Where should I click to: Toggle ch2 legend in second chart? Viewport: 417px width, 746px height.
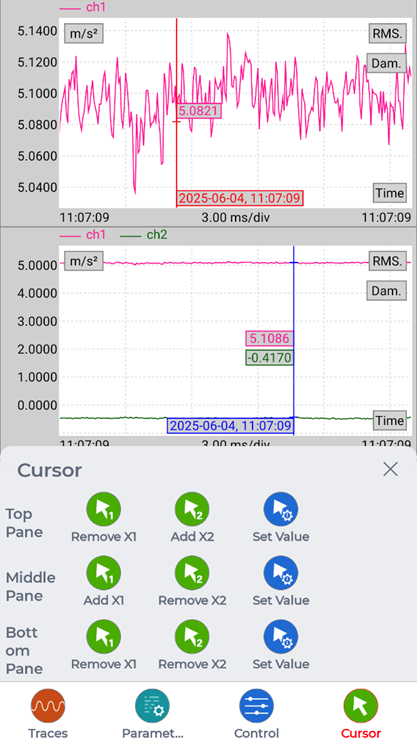tap(144, 235)
